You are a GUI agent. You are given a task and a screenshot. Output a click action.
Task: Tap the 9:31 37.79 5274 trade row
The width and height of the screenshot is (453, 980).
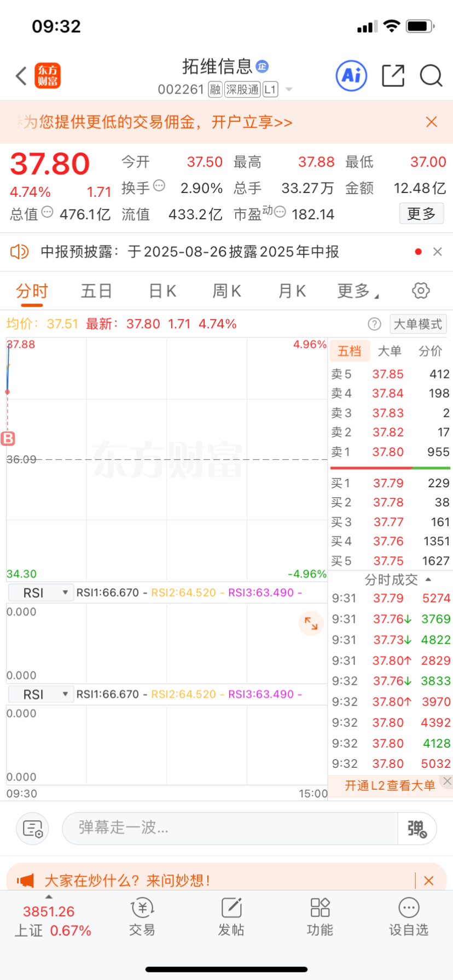point(390,598)
